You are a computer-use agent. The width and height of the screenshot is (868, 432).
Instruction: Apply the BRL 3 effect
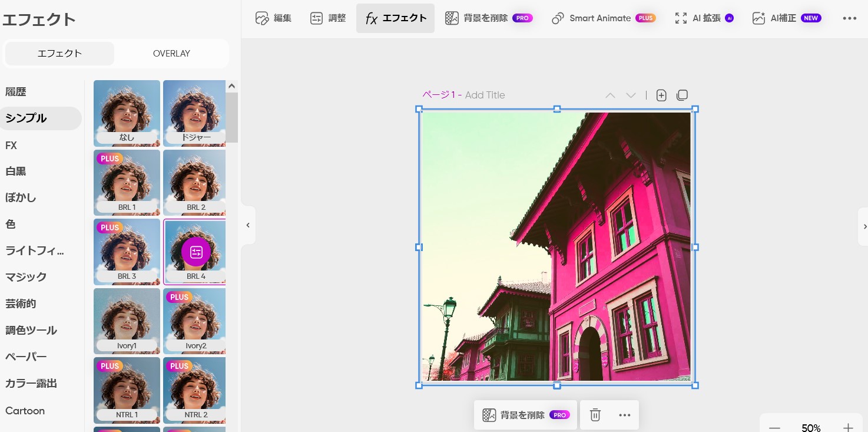pyautogui.click(x=127, y=252)
